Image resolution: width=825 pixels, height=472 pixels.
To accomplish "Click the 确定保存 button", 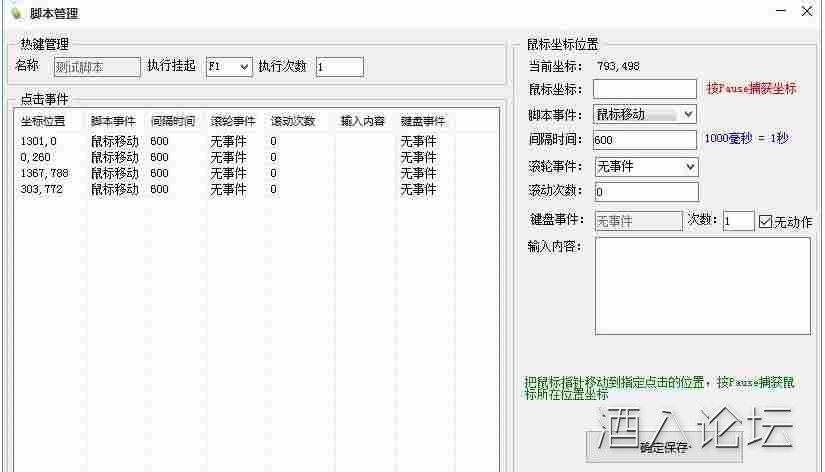I will coord(664,448).
